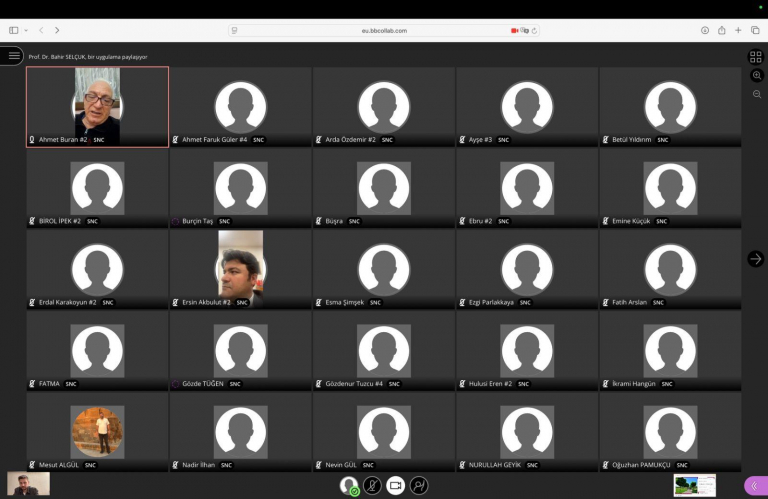Open a new Safari tab
This screenshot has width=768, height=499.
(x=738, y=30)
